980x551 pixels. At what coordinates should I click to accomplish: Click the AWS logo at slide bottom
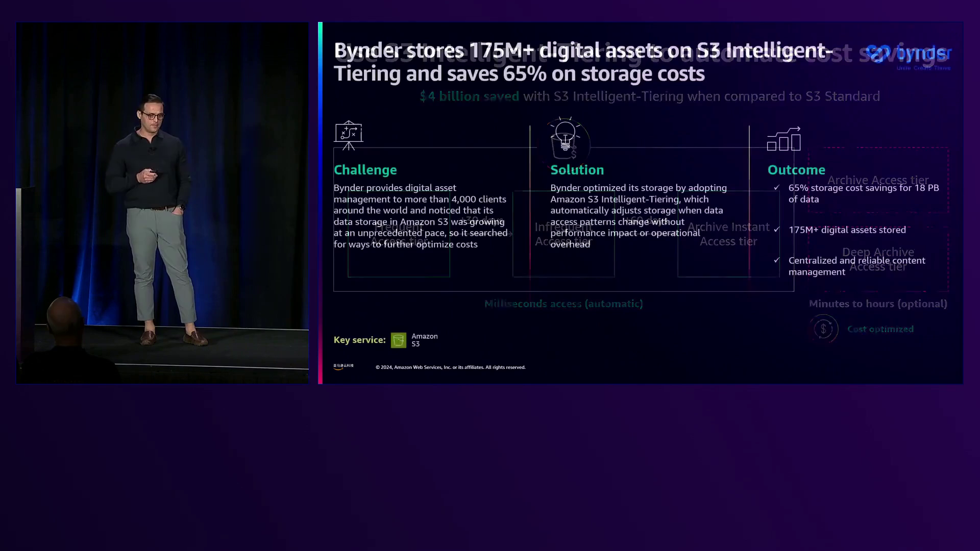pos(343,366)
